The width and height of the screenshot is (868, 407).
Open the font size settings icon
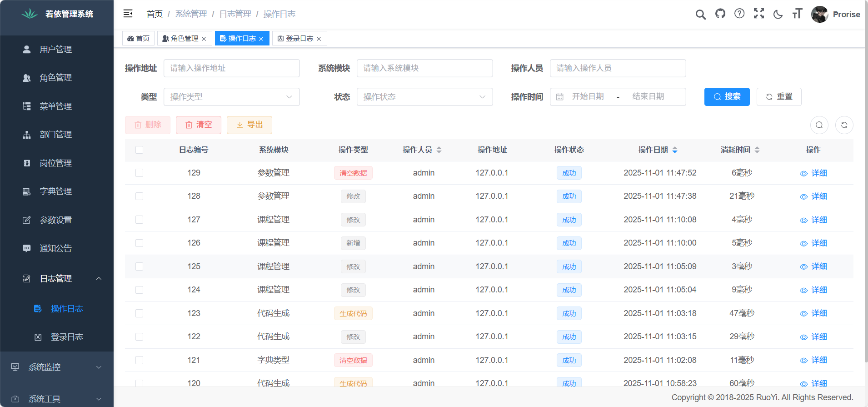tap(797, 14)
